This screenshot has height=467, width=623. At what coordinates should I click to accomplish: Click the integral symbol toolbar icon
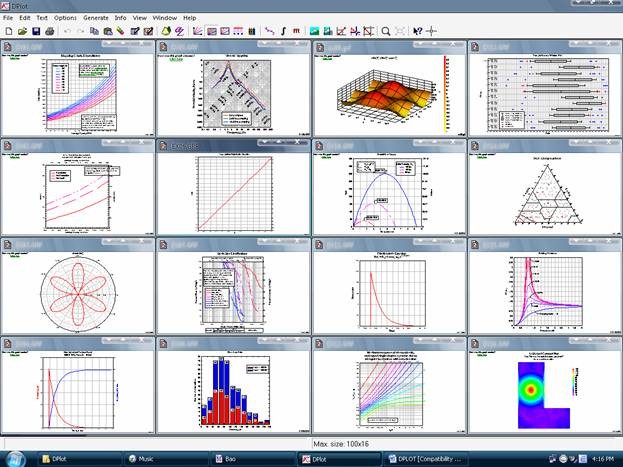coord(283,31)
